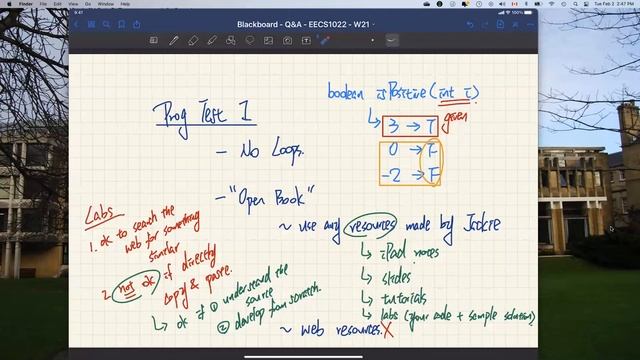Open Spotlight search in the menu bar
The height and width of the screenshot is (360, 640).
(x=575, y=4)
